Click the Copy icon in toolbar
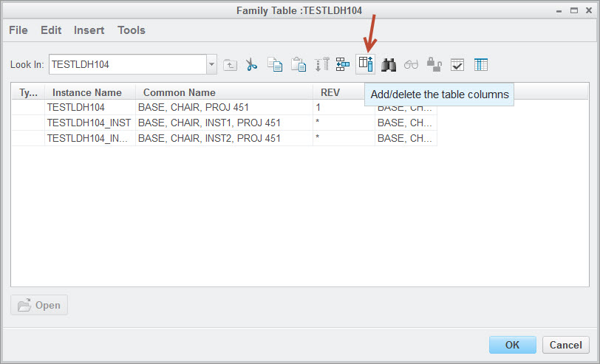The image size is (600, 364). coord(275,65)
